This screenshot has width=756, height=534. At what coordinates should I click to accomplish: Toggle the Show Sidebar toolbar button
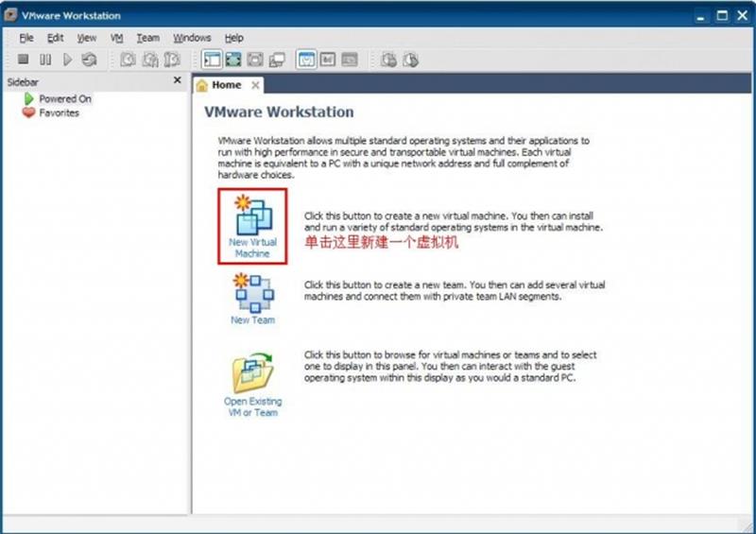pos(212,60)
